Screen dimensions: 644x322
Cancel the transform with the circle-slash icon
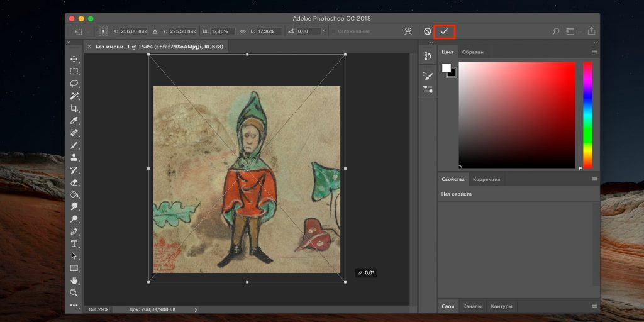(x=428, y=31)
